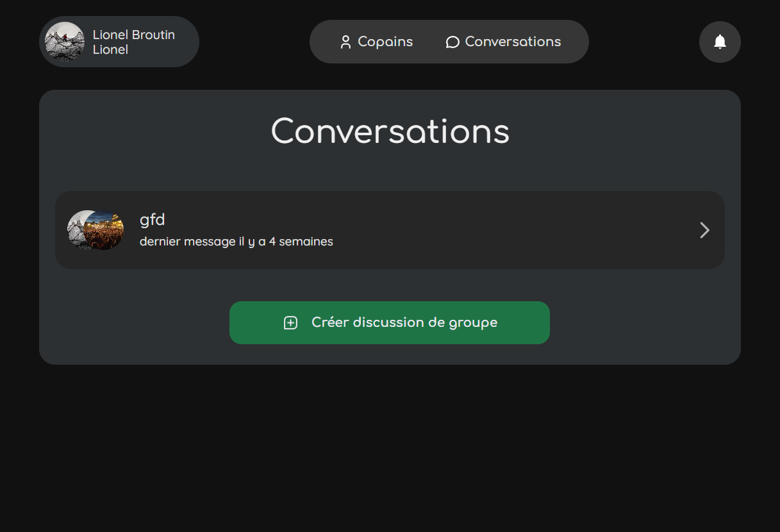Click the large Conversations page heading
The image size is (780, 532).
pyautogui.click(x=390, y=131)
